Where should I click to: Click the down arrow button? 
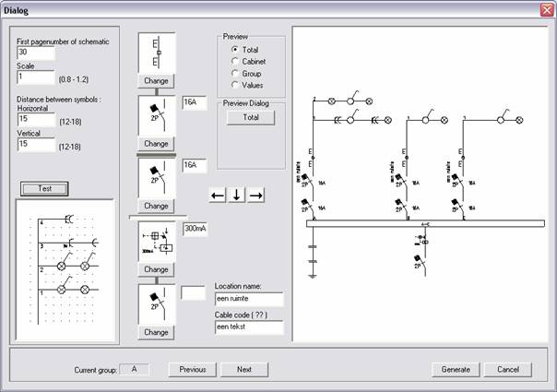(236, 195)
